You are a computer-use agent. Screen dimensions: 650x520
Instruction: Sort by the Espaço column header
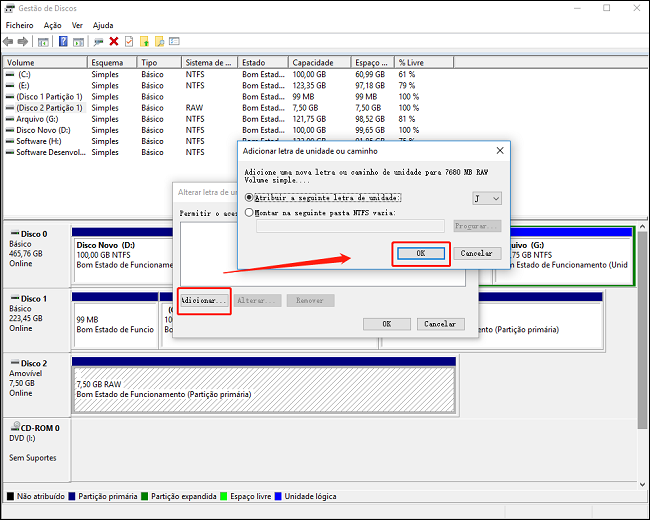click(372, 63)
